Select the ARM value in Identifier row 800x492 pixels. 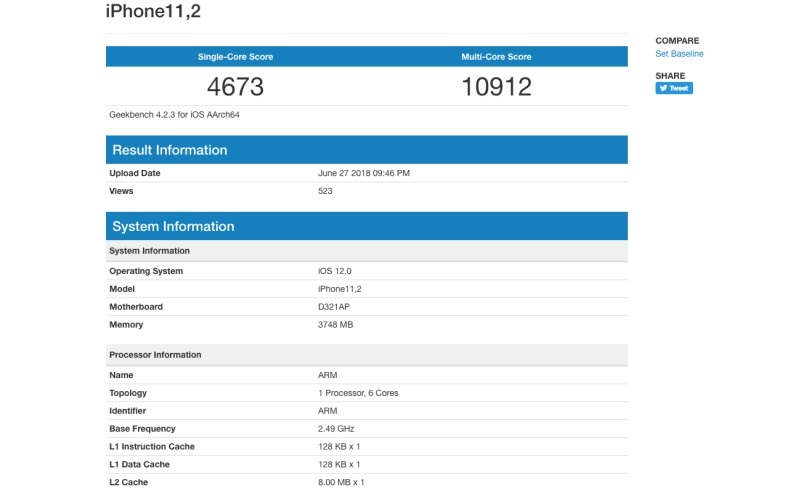(327, 411)
